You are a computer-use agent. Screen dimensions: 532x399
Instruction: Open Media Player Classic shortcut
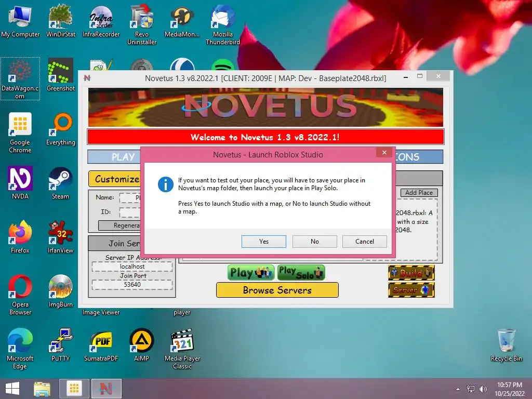[x=182, y=349]
